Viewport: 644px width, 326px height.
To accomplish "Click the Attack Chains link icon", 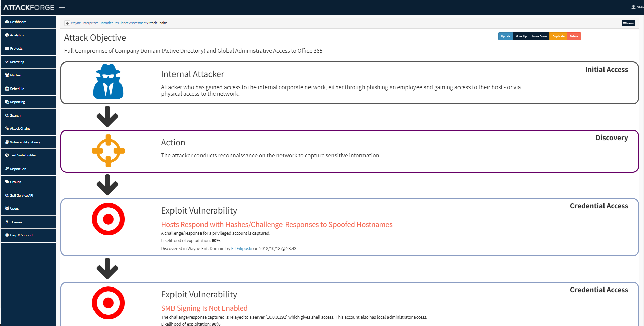I will pyautogui.click(x=7, y=128).
